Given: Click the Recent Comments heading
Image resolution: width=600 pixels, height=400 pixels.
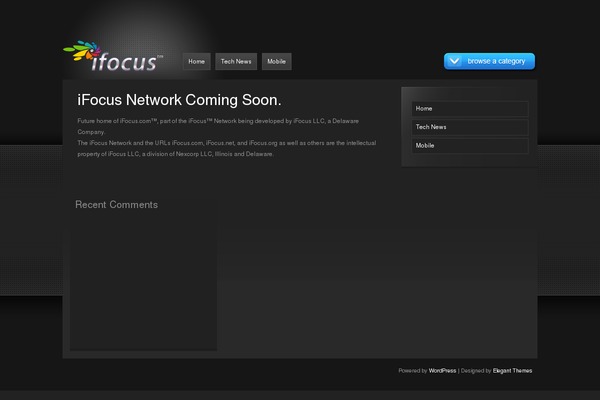Looking at the screenshot, I should click(116, 205).
